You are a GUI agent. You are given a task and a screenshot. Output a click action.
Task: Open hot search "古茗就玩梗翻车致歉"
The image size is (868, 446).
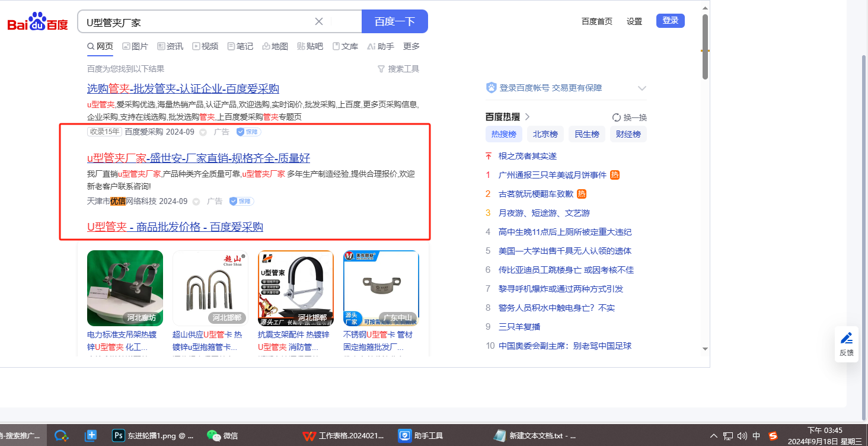click(536, 194)
